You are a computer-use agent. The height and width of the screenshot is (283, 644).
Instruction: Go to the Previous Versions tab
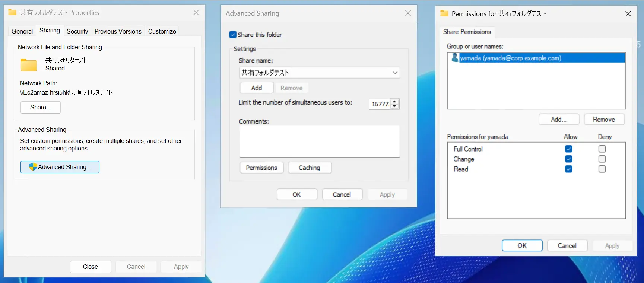tap(118, 31)
